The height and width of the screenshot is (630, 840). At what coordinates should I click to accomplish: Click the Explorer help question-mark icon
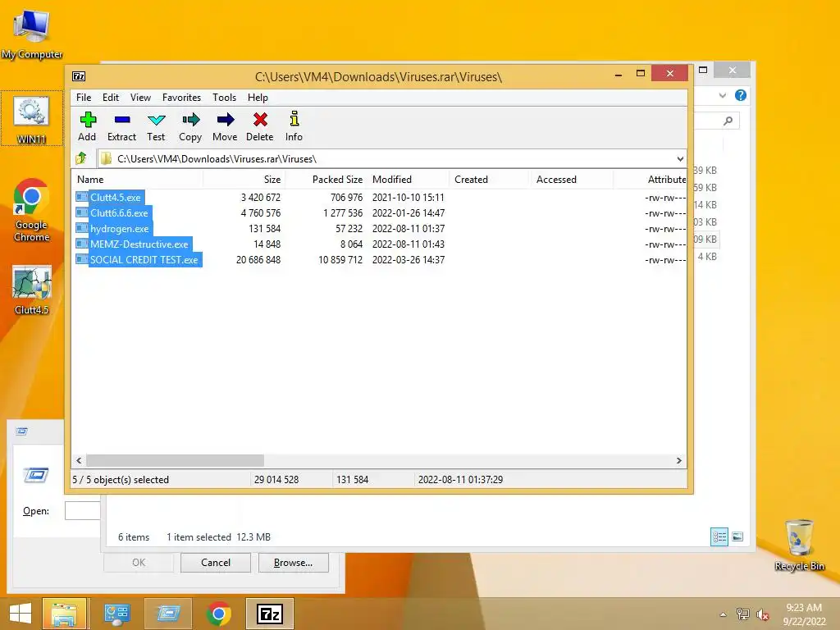[x=741, y=95]
